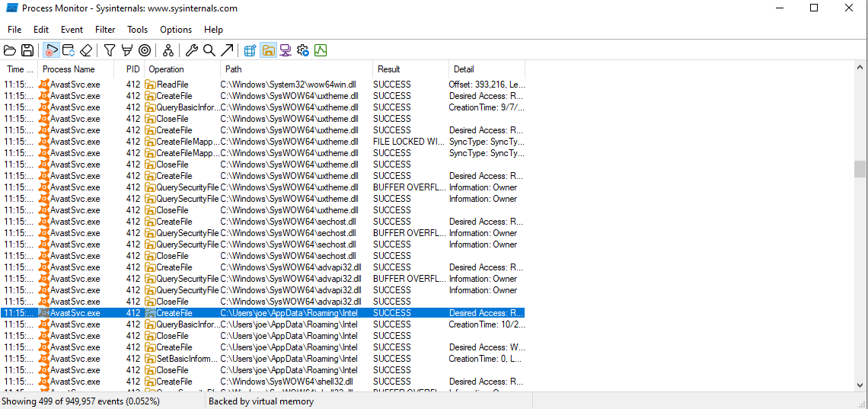Toggle Show Network Activity icon
The width and height of the screenshot is (868, 409).
(x=285, y=50)
